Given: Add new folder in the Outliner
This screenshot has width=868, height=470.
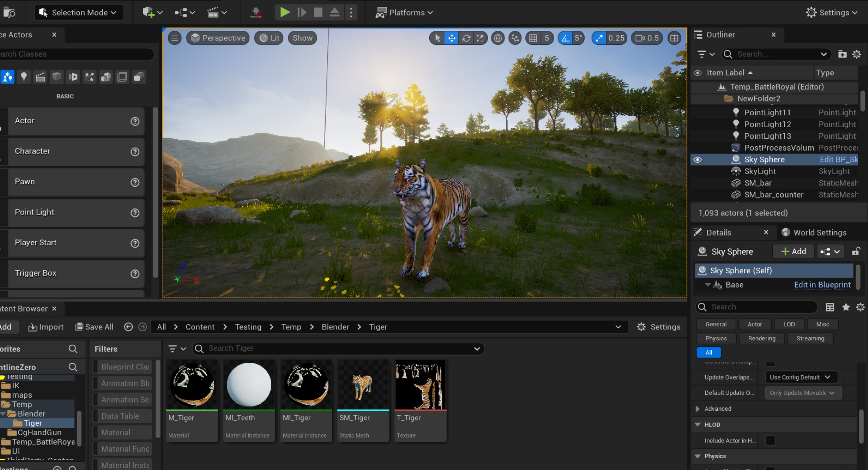Looking at the screenshot, I should [842, 54].
